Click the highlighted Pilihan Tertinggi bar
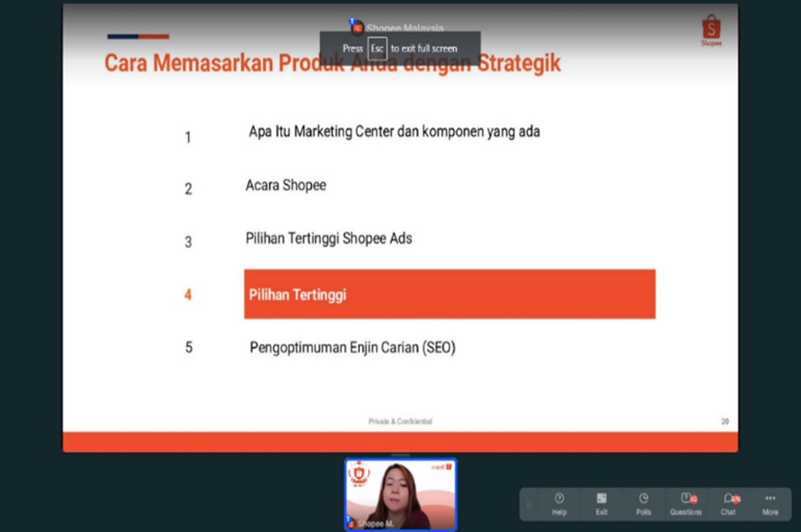Viewport: 801px width, 532px height. [449, 294]
